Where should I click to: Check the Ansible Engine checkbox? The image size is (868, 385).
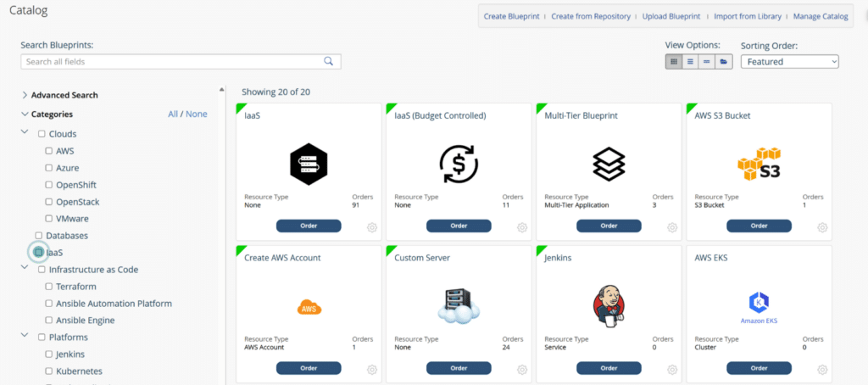click(x=48, y=321)
